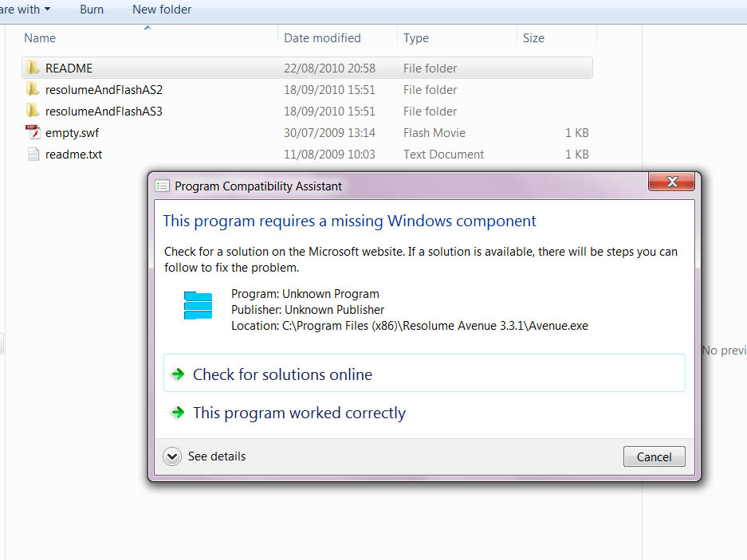This screenshot has width=747, height=560.
Task: Click Burn in the Explorer toolbar
Action: click(92, 9)
